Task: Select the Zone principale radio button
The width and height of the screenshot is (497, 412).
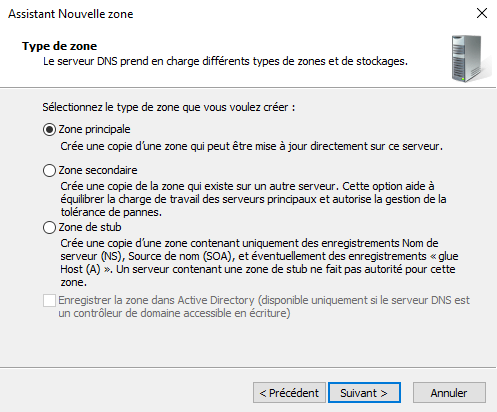Action: 49,129
